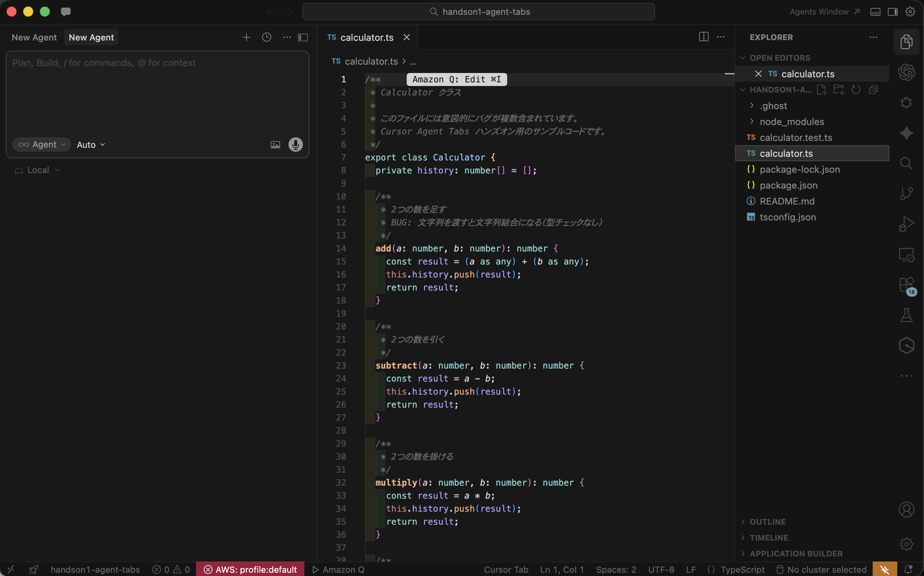Open the Agent mode dropdown
Screen dimensions: 924x576
click(x=42, y=145)
